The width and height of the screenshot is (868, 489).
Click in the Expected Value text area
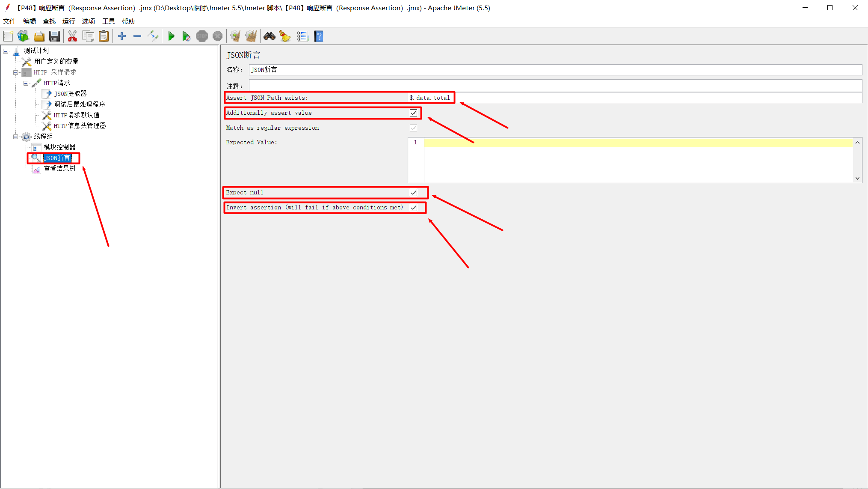[638, 160]
